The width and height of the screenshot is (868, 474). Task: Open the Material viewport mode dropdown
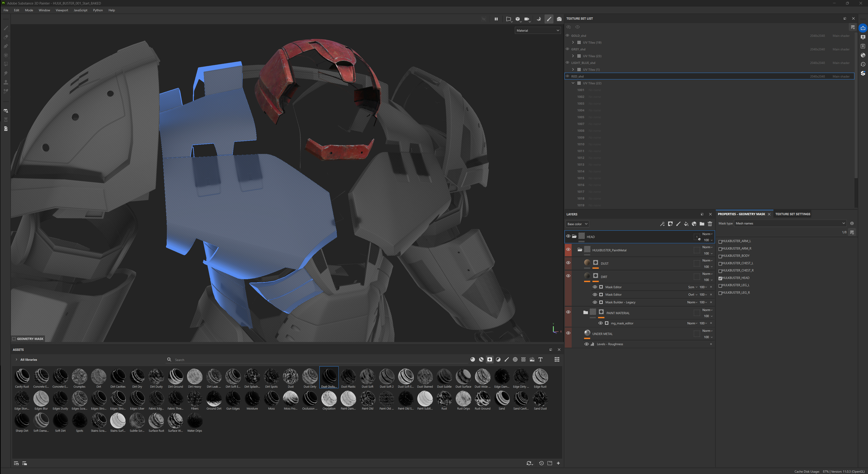pyautogui.click(x=537, y=31)
